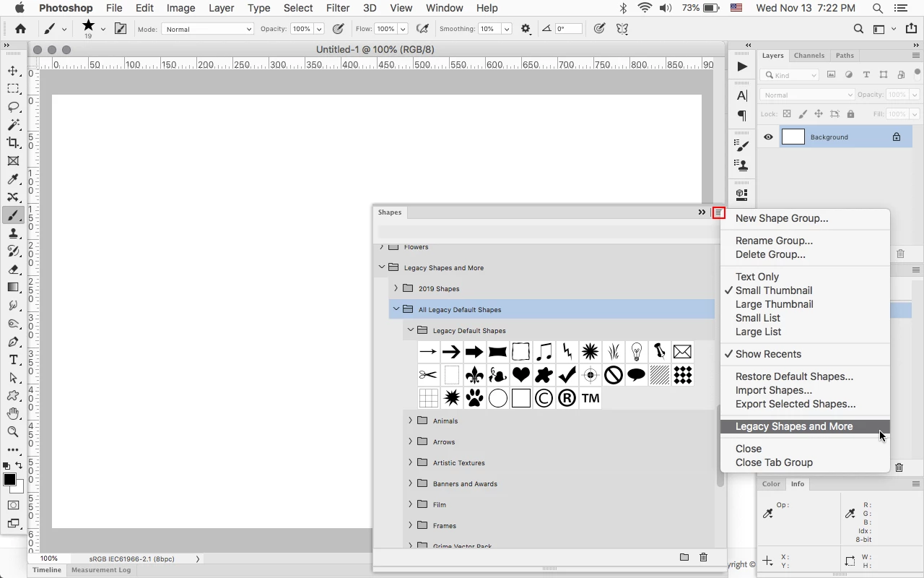Open the brush preset picker dropdown
This screenshot has height=578, width=924.
103,29
